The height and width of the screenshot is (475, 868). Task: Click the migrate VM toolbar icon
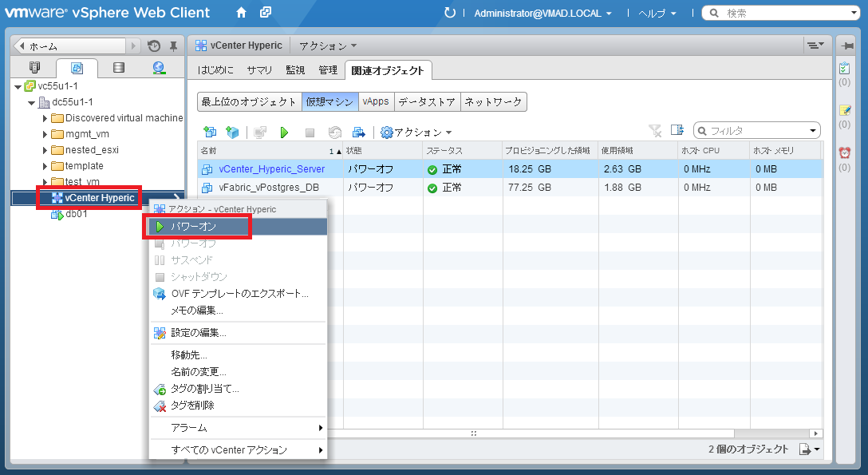(x=359, y=133)
